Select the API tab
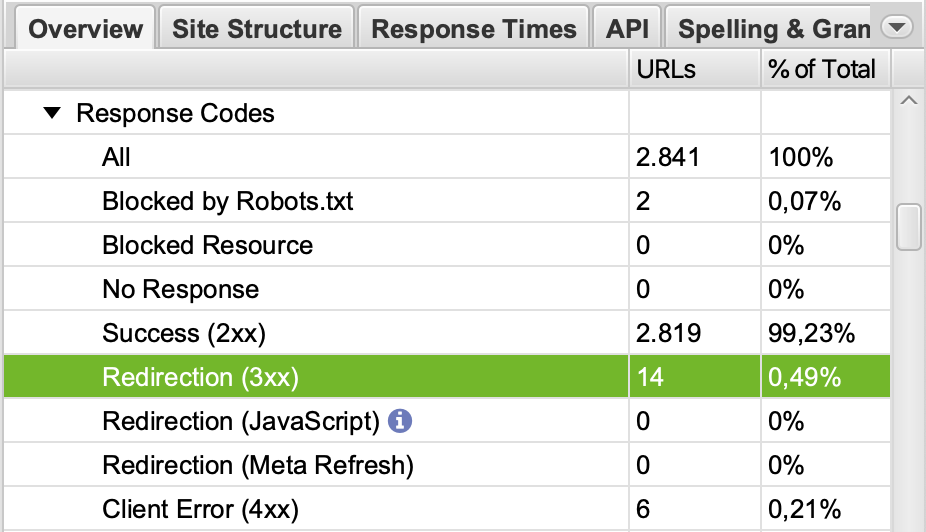 [x=627, y=28]
